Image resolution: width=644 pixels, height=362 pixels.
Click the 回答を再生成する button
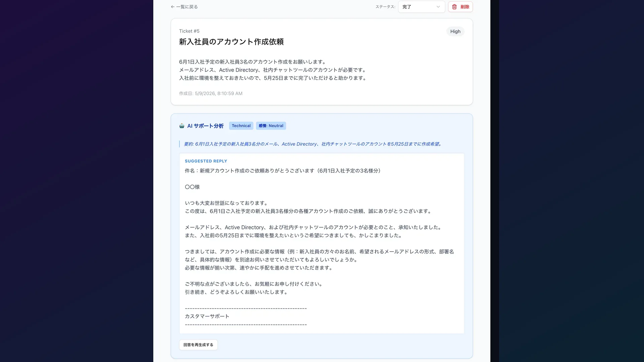pyautogui.click(x=198, y=345)
